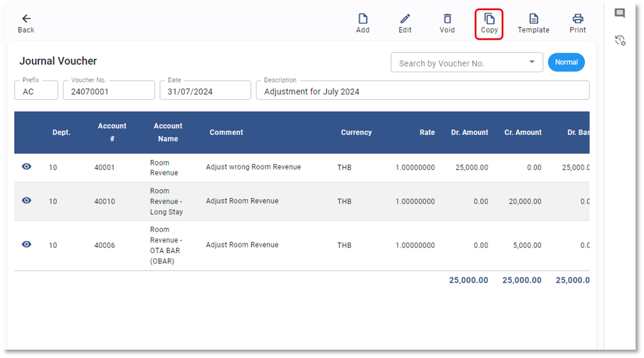Click the Account Name column header
This screenshot has width=644, height=358.
coord(168,132)
